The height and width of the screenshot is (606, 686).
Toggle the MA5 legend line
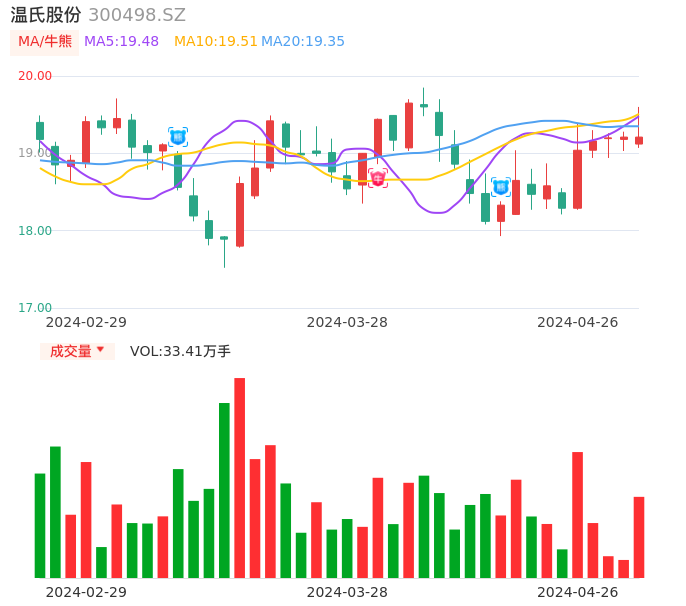[121, 42]
